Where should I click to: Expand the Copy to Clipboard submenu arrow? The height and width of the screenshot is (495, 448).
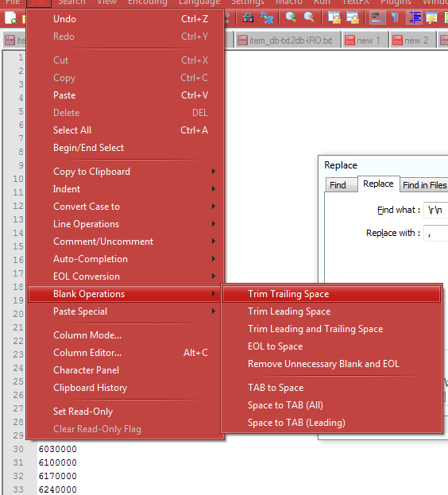pos(214,172)
